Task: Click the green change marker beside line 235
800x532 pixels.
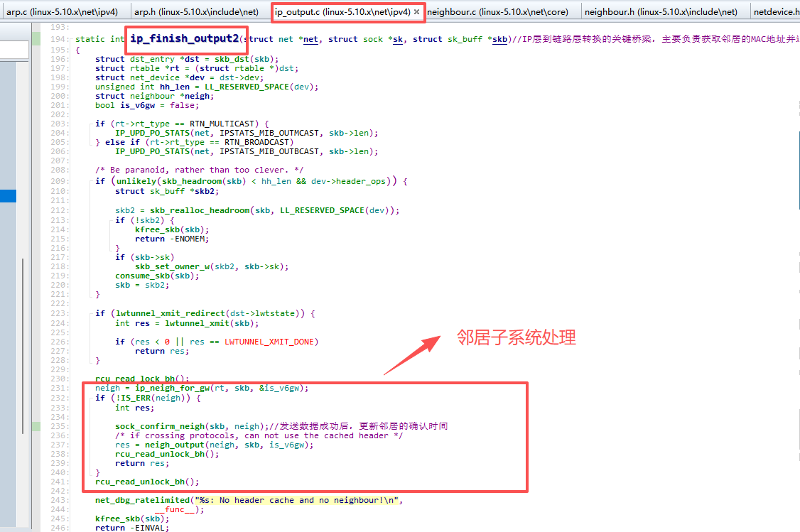Action: click(x=36, y=426)
